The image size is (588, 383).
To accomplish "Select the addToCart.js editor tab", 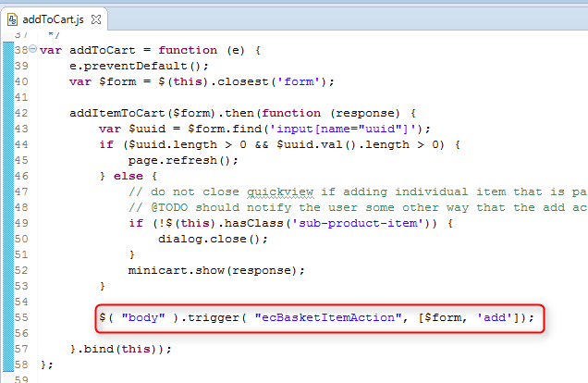I will [54, 19].
